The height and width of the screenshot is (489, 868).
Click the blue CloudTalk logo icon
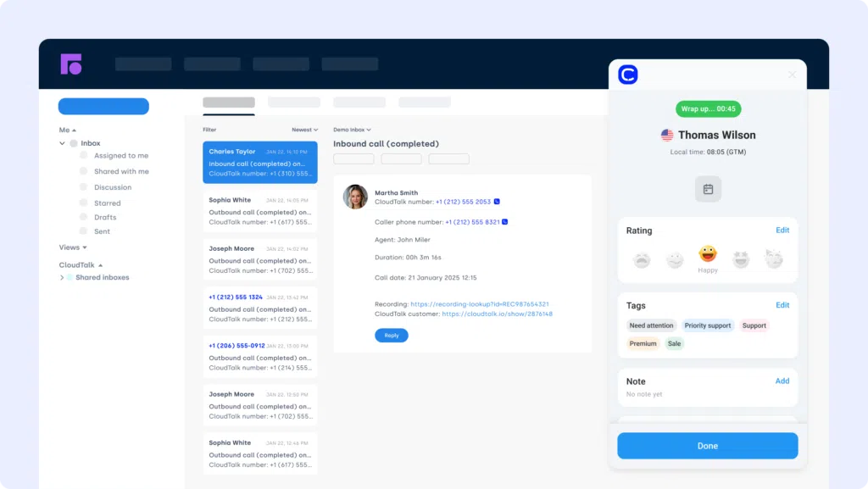point(627,75)
